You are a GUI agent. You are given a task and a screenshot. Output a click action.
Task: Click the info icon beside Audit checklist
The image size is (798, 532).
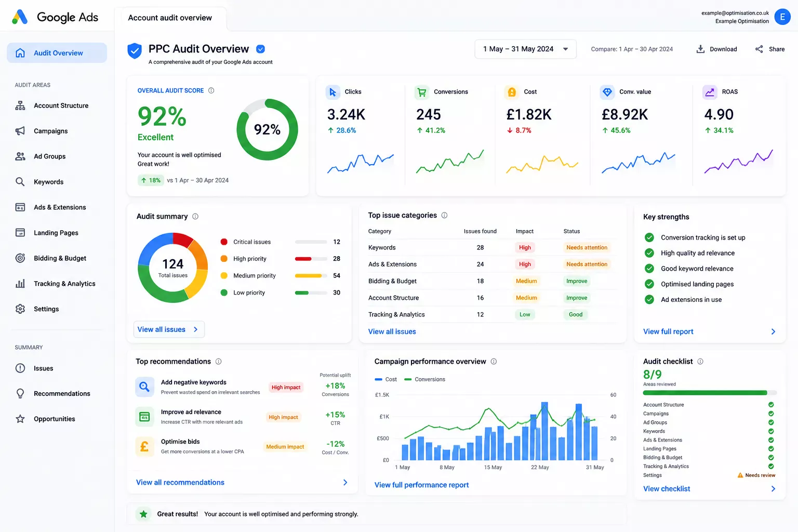[700, 362]
